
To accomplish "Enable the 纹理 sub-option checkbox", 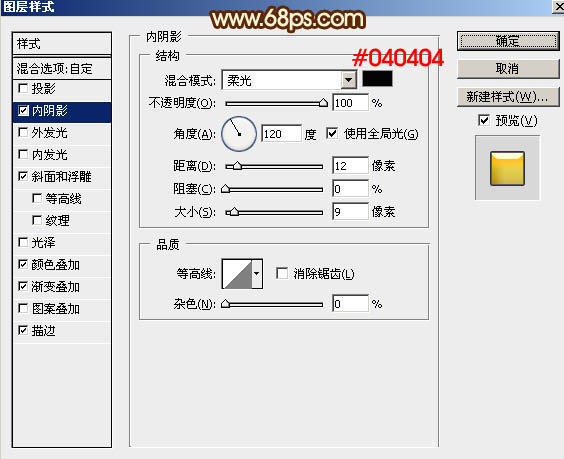I will (x=37, y=220).
